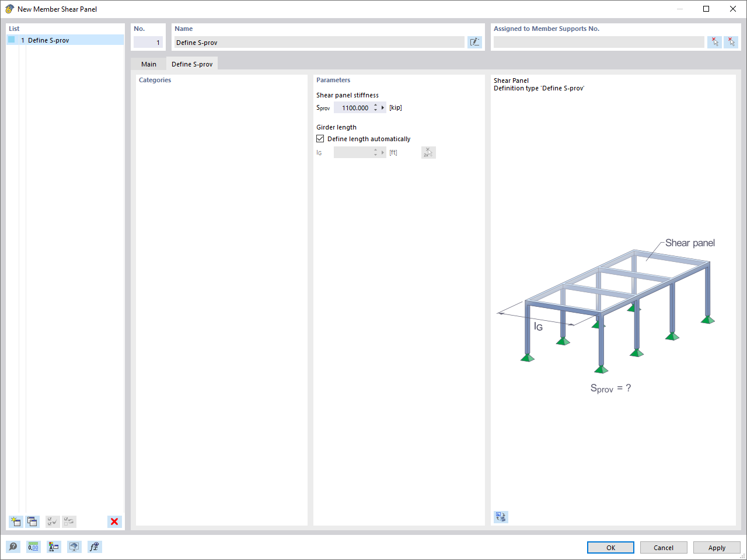Open the help icon at bottom left

click(13, 547)
